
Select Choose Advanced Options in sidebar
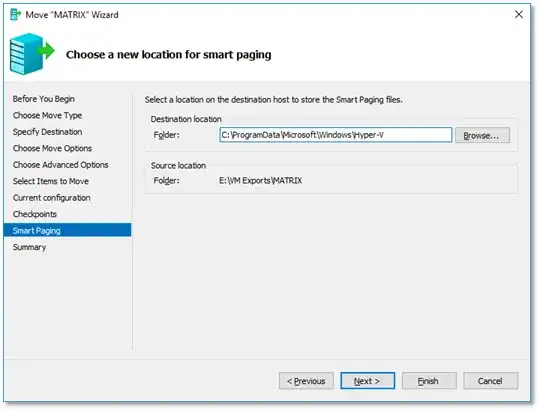click(61, 165)
